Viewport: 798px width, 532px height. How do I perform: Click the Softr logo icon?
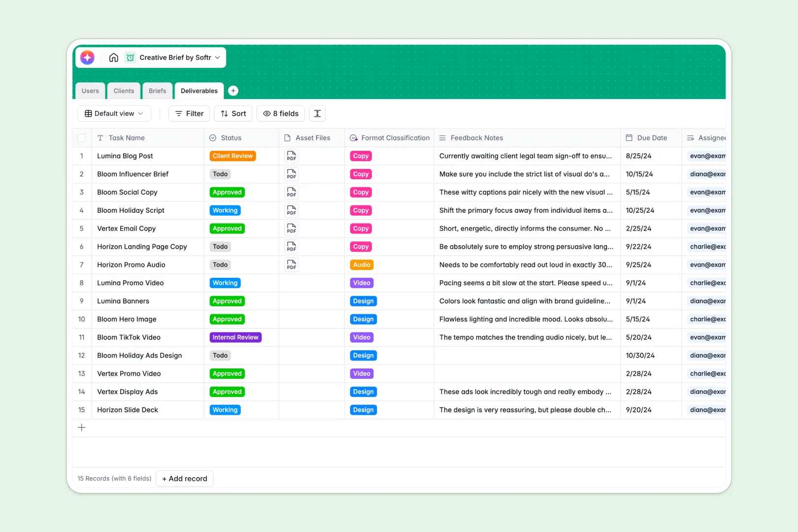pos(87,58)
